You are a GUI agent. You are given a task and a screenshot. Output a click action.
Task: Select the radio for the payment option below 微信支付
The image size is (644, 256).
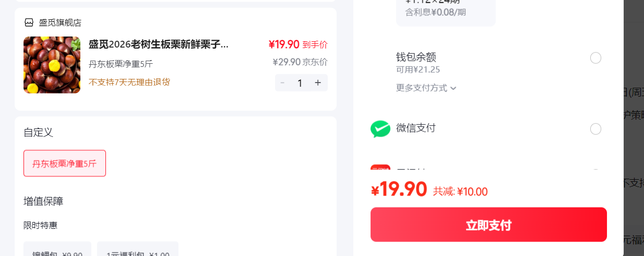click(x=595, y=170)
